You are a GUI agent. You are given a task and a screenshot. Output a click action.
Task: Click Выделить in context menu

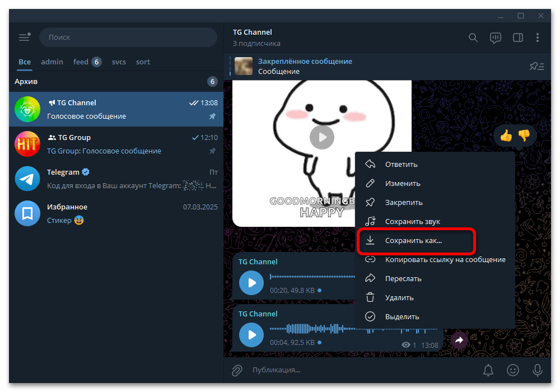click(x=435, y=316)
